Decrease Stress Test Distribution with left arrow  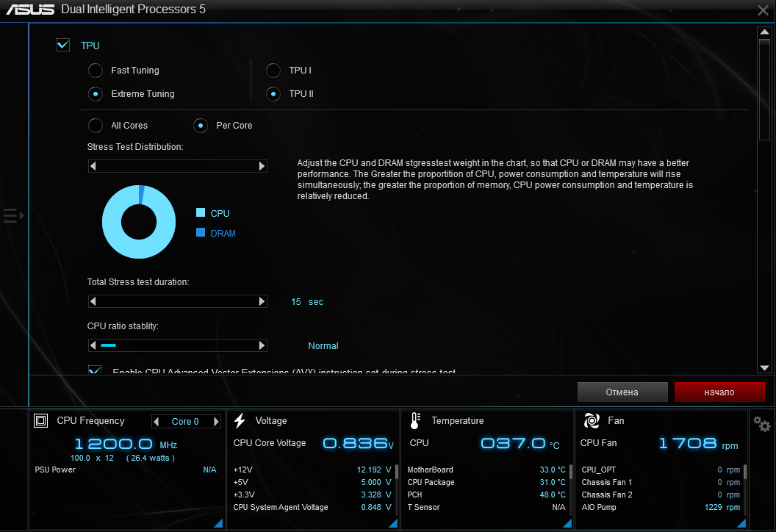(93, 166)
